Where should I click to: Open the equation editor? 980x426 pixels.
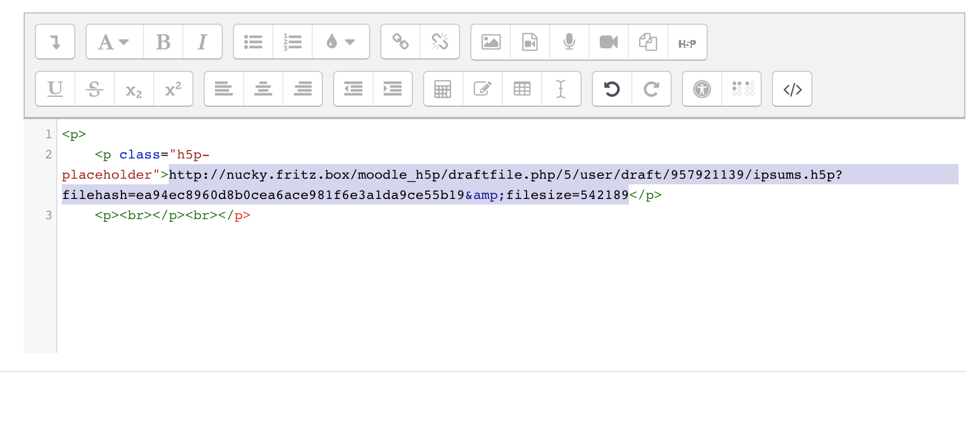pos(443,89)
